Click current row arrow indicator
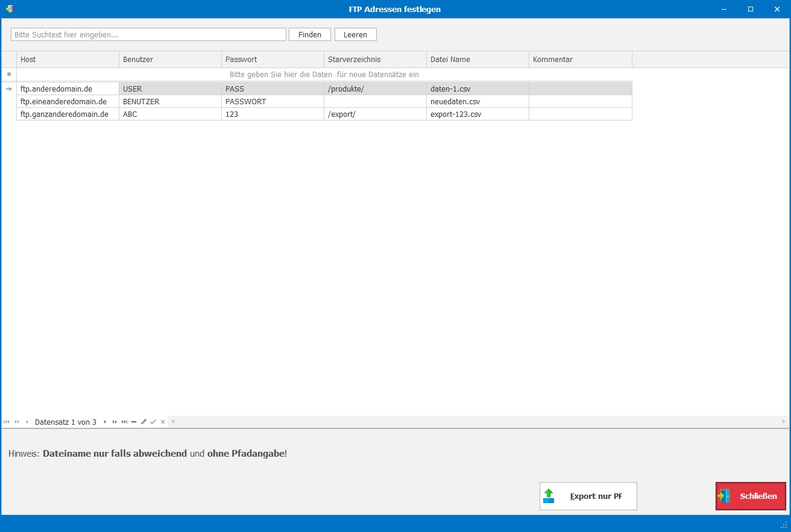 pyautogui.click(x=9, y=89)
